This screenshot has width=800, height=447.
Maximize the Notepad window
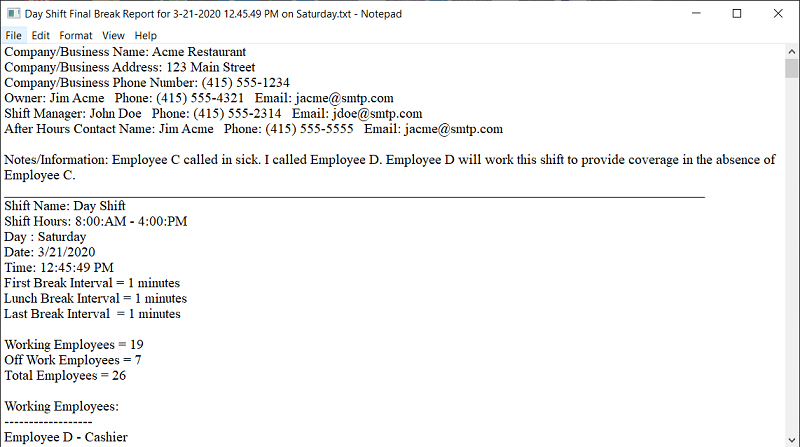(737, 13)
